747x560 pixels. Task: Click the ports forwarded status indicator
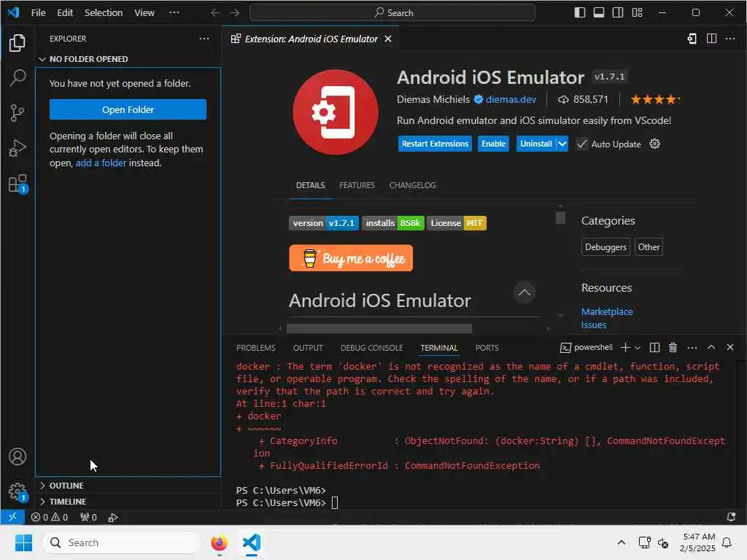88,517
